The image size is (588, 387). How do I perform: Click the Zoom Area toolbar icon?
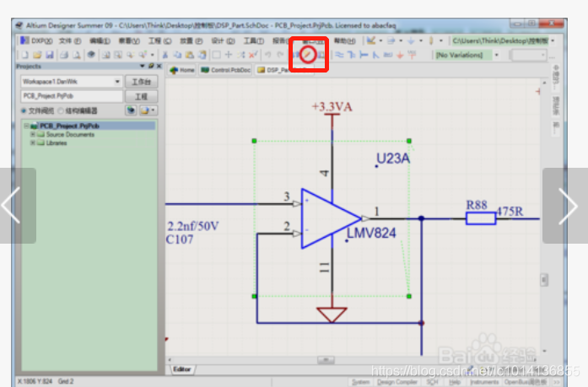tap(118, 55)
